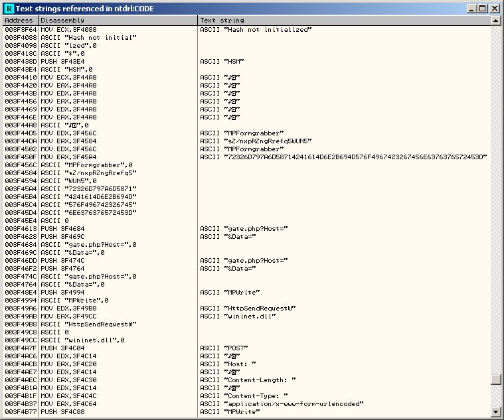Image resolution: width=504 pixels, height=420 pixels.
Task: Select ASCII "576F496742326745" row
Action: [x=247, y=205]
